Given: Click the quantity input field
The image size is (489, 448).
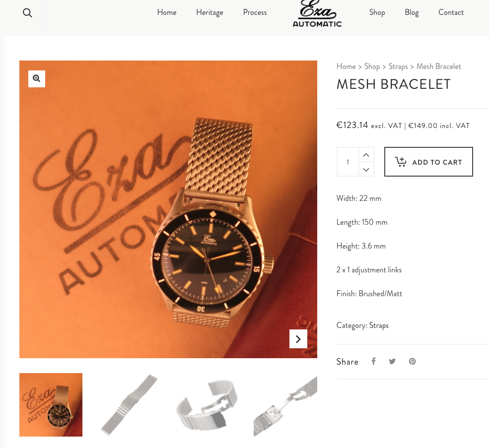Looking at the screenshot, I should [348, 162].
